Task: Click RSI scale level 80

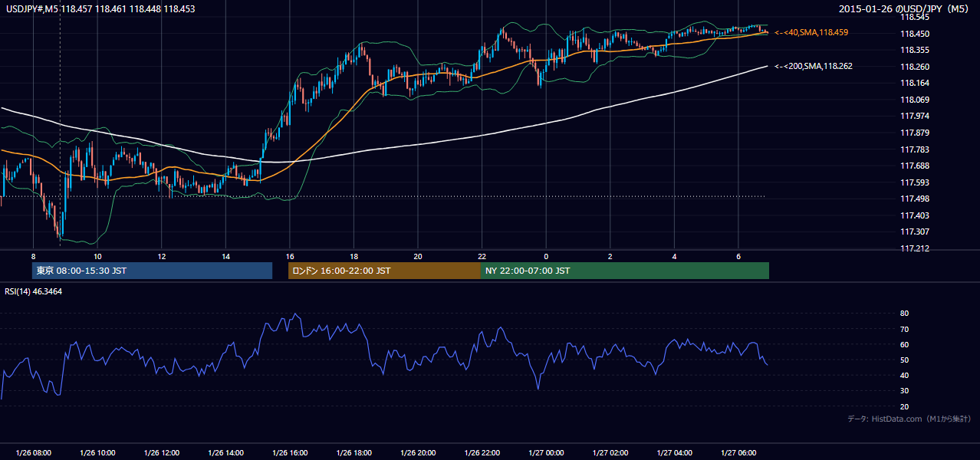Action: click(x=904, y=314)
